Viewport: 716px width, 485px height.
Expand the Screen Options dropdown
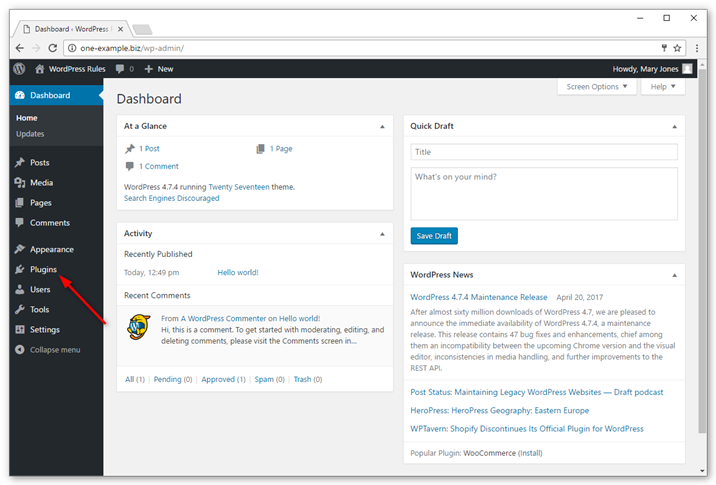(597, 86)
